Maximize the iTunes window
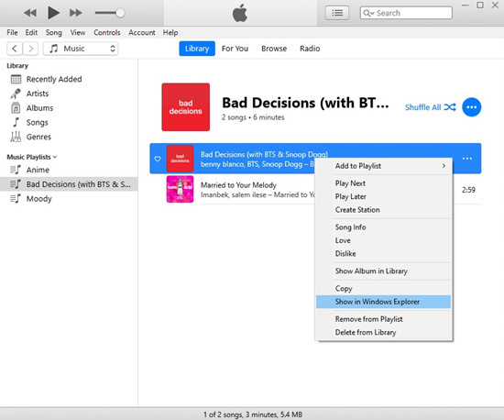Image resolution: width=504 pixels, height=420 pixels. (480, 6)
